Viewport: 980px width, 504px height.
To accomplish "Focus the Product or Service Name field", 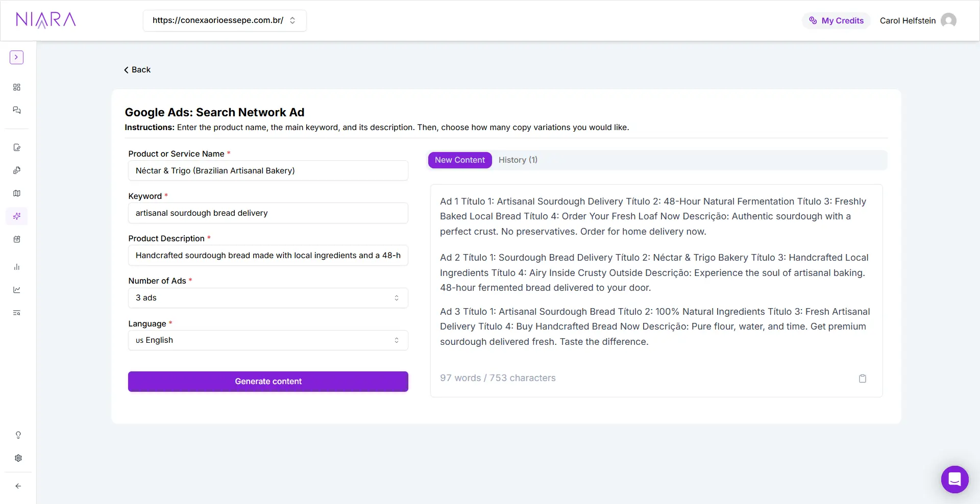I will coord(268,171).
